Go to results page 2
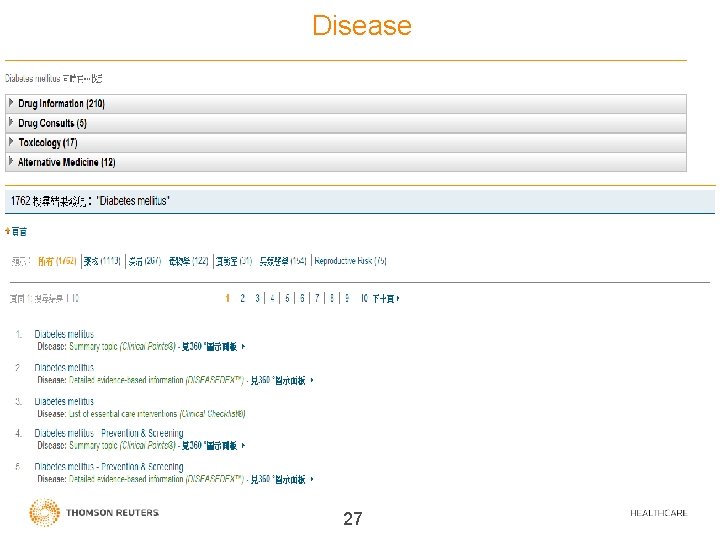Viewport: 720px width, 540px height. coord(242,298)
